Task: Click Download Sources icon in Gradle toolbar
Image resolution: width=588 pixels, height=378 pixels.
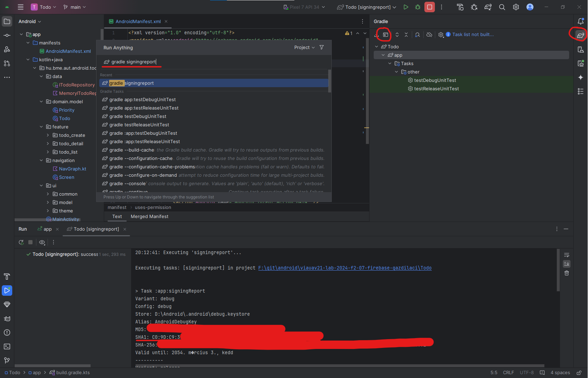Action: [377, 35]
